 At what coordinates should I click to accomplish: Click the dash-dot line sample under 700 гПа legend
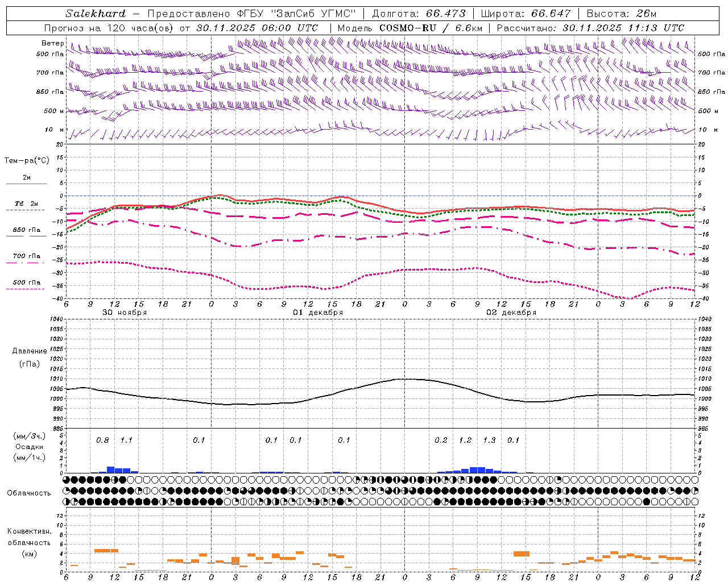[x=26, y=263]
